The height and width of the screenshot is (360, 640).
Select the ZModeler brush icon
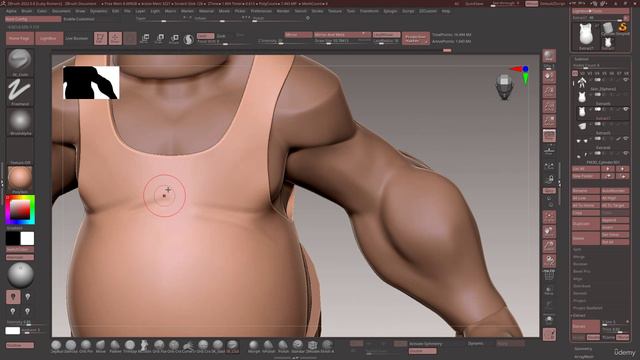pyautogui.click(x=313, y=346)
